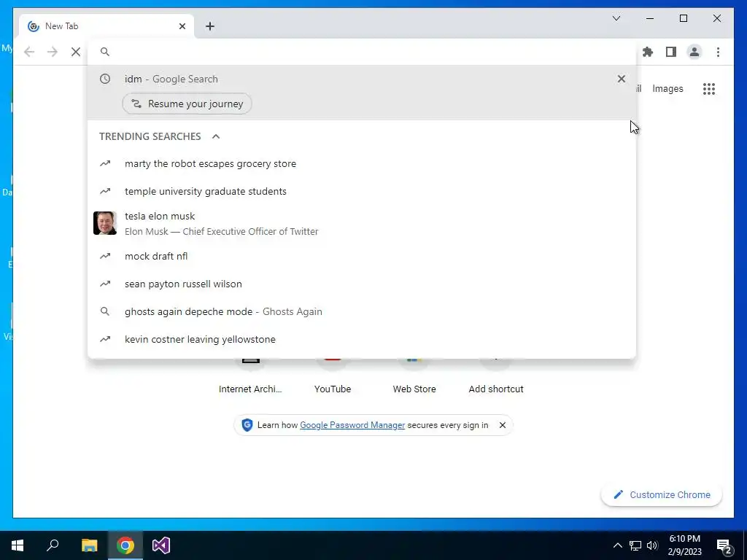Open the Web Store shortcut
The height and width of the screenshot is (560, 747).
tap(414, 389)
